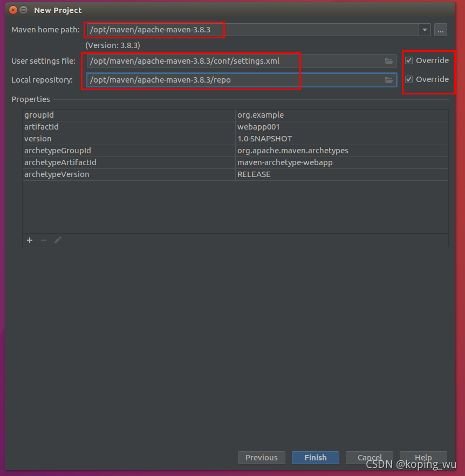Click the 1.0-SNAPSHOT value cell
The image size is (465, 476).
click(342, 139)
